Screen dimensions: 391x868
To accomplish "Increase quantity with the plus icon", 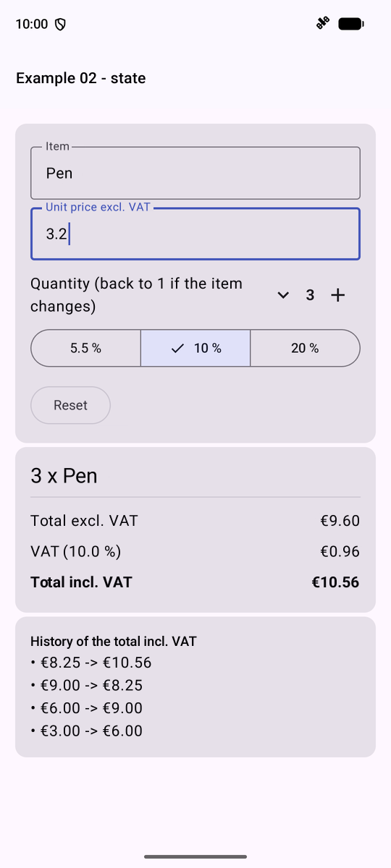I will (338, 295).
